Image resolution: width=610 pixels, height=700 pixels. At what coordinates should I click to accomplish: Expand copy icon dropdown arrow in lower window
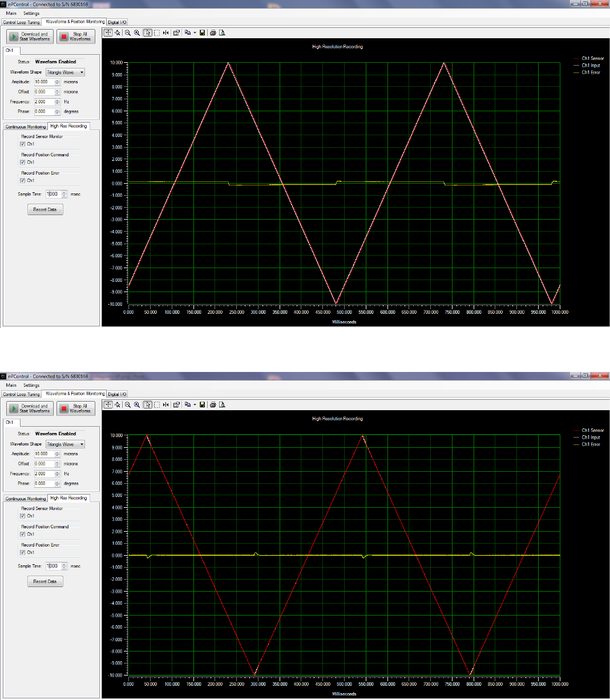(x=195, y=404)
